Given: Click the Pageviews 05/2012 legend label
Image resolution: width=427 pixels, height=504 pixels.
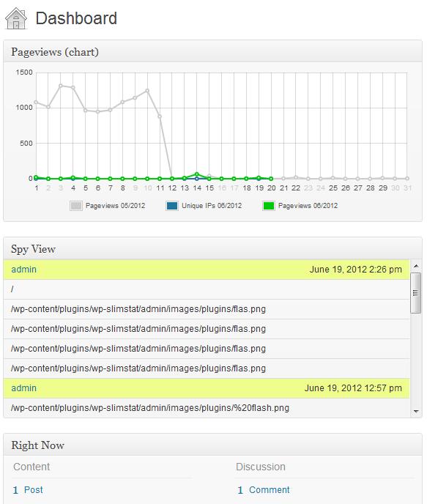Looking at the screenshot, I should tap(115, 206).
